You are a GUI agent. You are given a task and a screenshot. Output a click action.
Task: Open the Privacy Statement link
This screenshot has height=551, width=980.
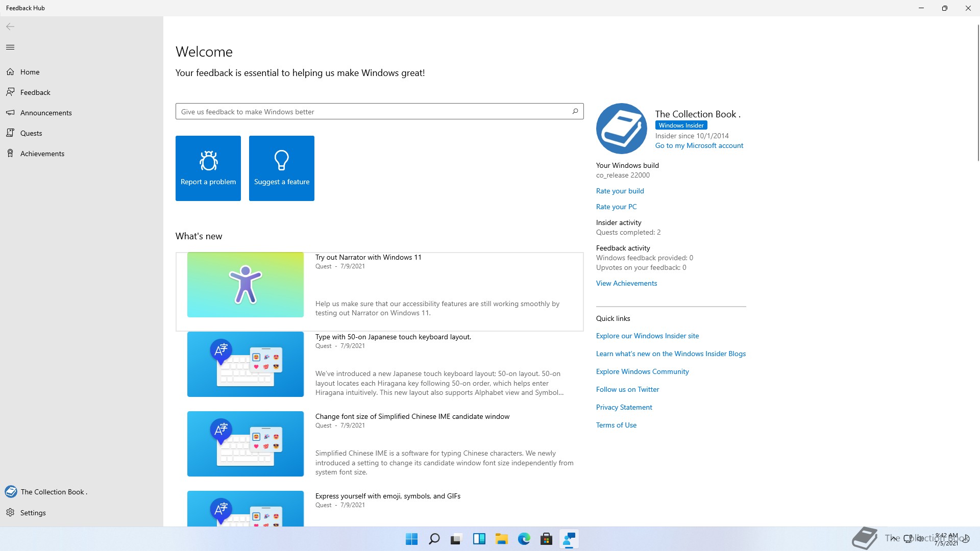pos(624,407)
